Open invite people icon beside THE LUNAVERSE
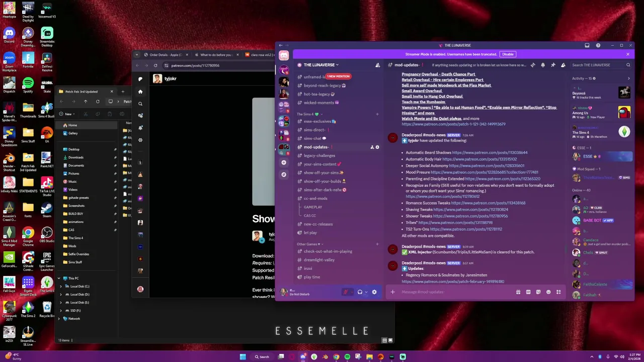This screenshot has height=362, width=644. click(x=377, y=65)
